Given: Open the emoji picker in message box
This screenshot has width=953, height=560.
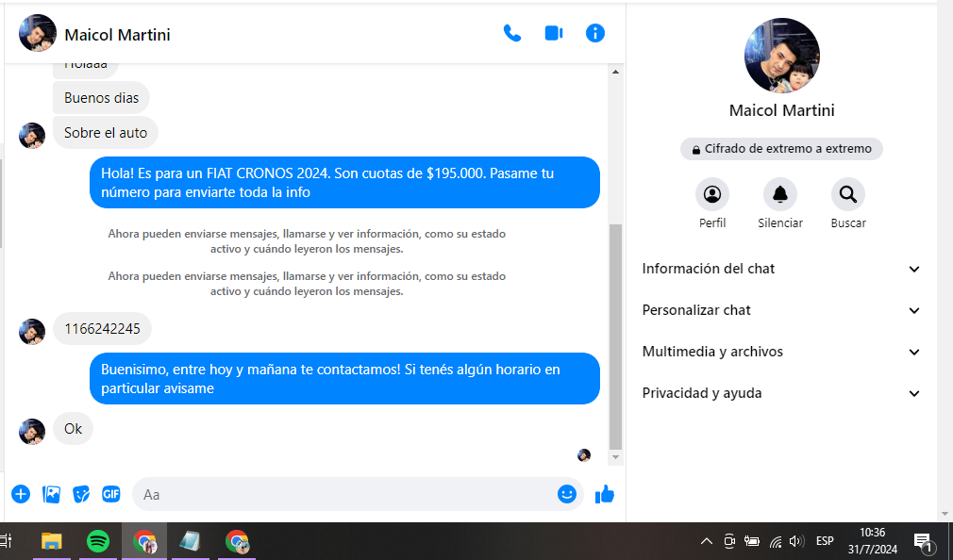Looking at the screenshot, I should 566,494.
